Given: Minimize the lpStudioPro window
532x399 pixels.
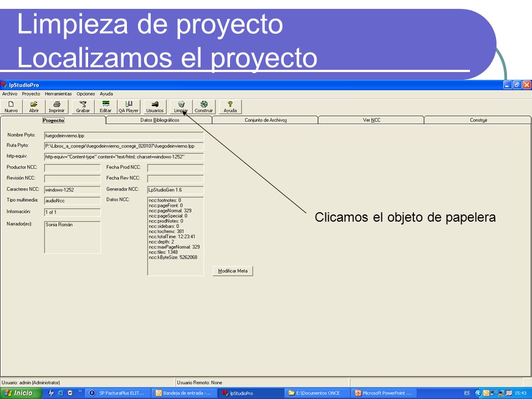Looking at the screenshot, I should coord(507,85).
